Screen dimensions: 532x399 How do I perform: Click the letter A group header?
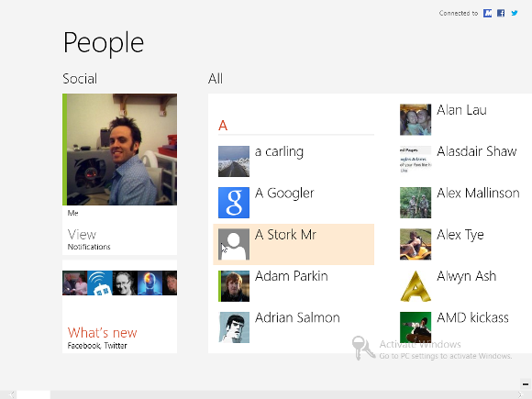(223, 126)
